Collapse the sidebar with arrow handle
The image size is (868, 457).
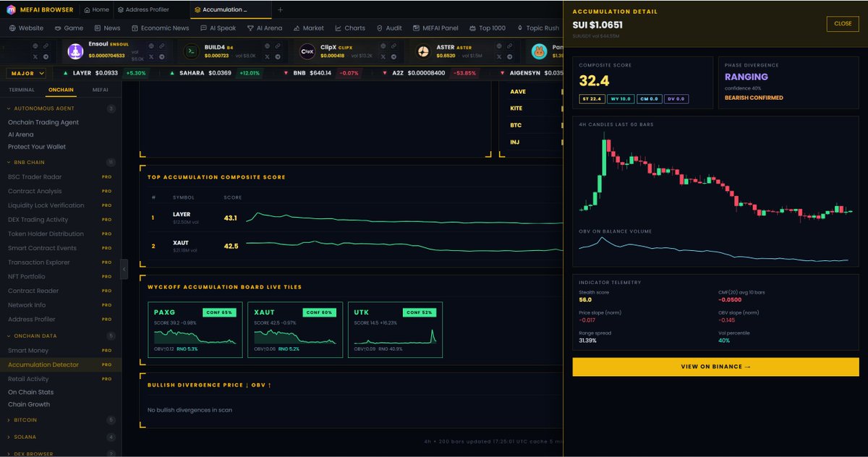point(124,268)
